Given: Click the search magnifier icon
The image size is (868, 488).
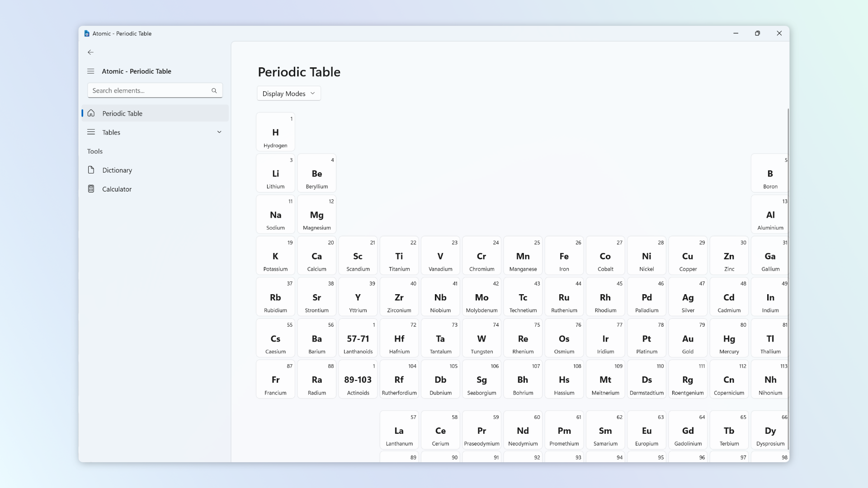Looking at the screenshot, I should pyautogui.click(x=214, y=91).
